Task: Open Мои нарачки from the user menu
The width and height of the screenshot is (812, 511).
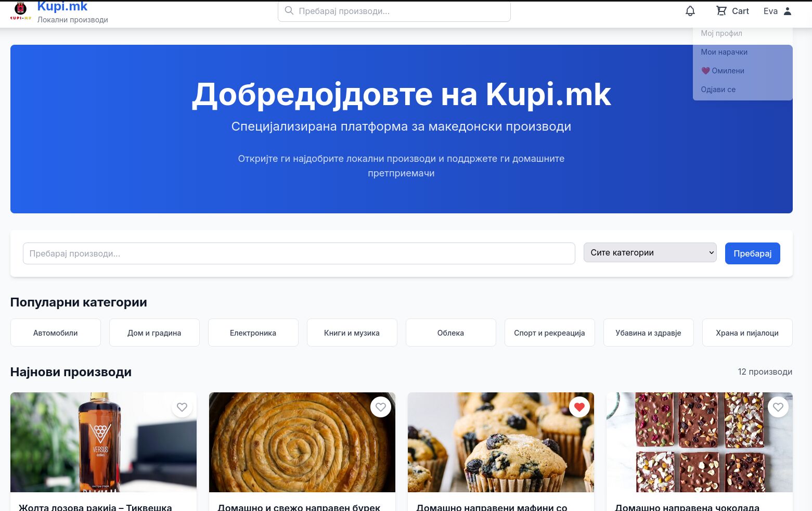Action: click(724, 52)
